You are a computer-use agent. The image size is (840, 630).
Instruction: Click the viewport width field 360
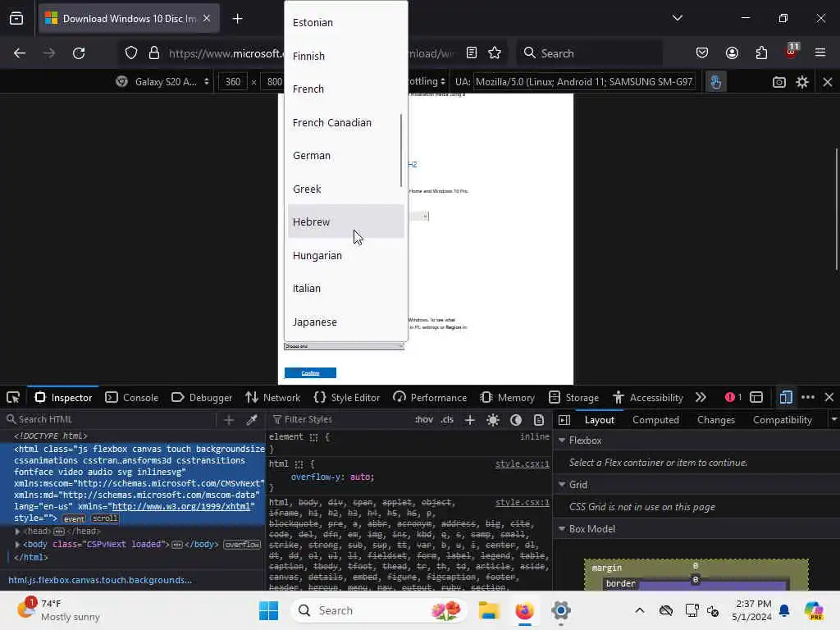click(x=233, y=81)
